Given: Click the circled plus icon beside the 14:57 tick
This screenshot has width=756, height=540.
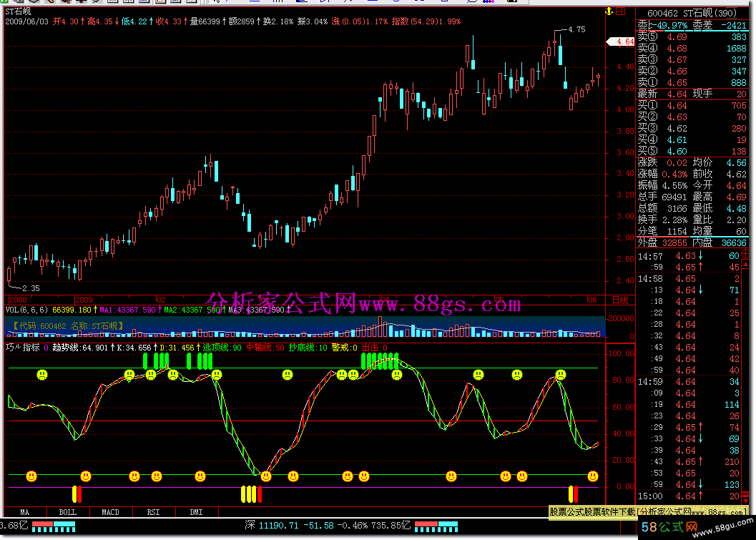Looking at the screenshot, I should pyautogui.click(x=745, y=255).
